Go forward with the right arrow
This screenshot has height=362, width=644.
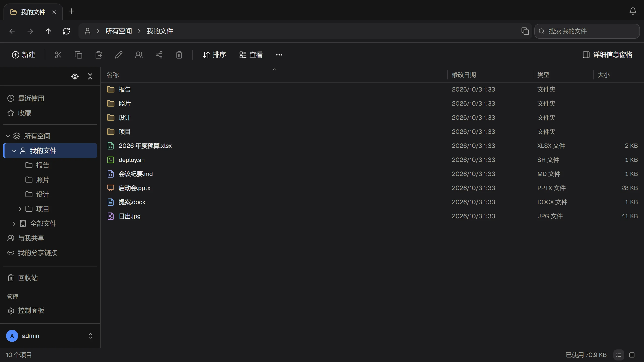(x=30, y=31)
